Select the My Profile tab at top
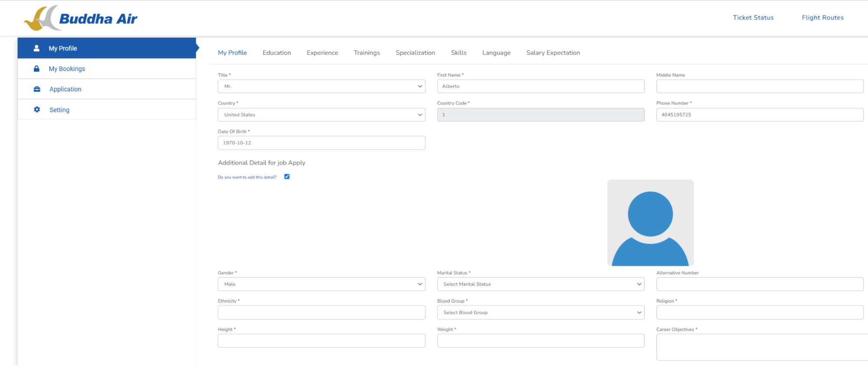The image size is (868, 366). [232, 52]
